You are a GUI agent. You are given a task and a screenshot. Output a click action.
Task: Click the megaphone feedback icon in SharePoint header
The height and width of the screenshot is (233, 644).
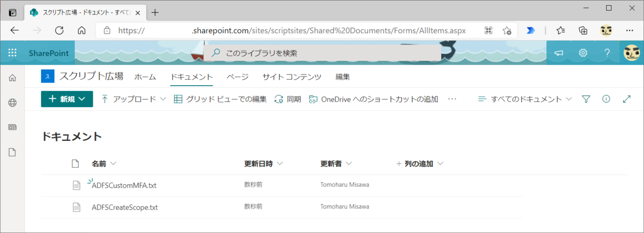(559, 53)
